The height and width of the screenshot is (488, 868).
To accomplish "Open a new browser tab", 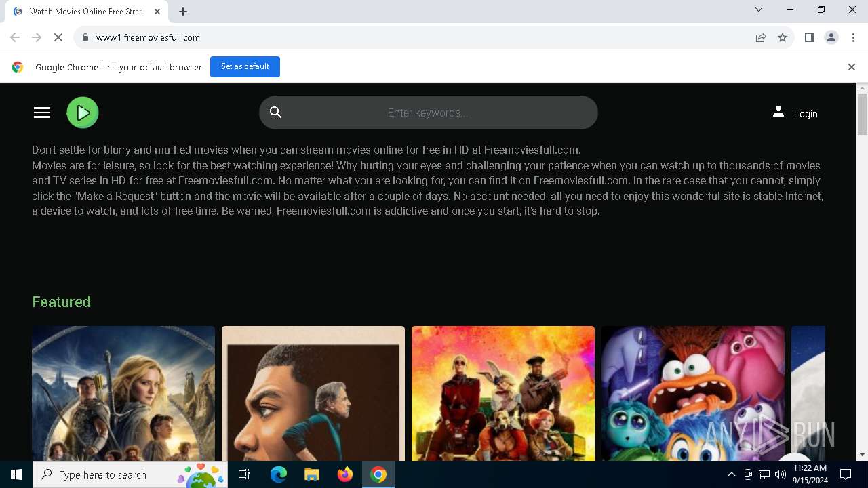I will [x=183, y=12].
